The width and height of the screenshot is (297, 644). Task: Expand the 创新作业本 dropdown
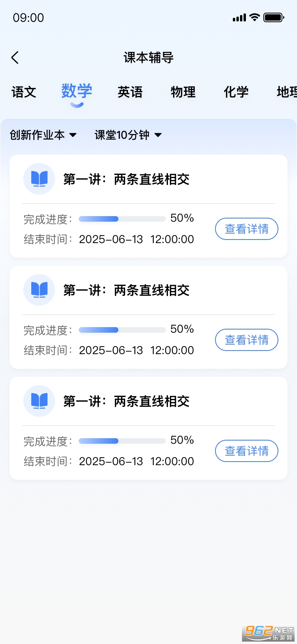(43, 135)
